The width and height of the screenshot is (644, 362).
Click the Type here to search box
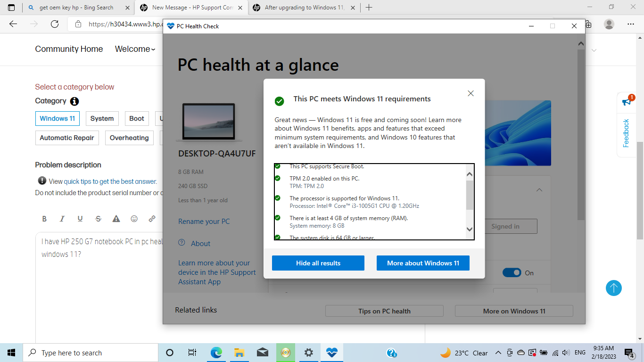point(91,353)
